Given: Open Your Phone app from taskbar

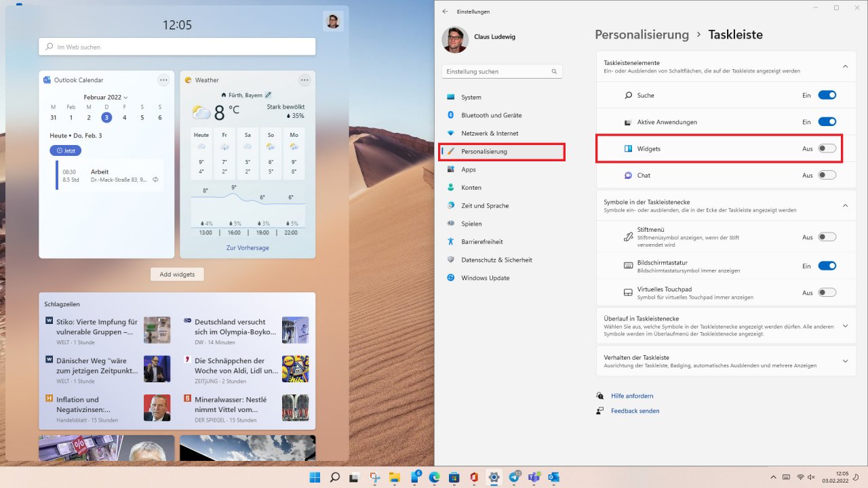Looking at the screenshot, I should coord(414,477).
